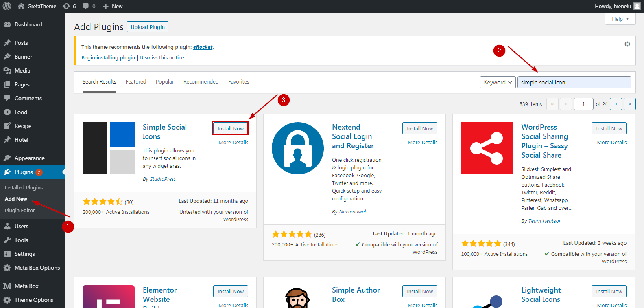Click the Sassy Social Share red thumbnail
This screenshot has height=308, width=644.
coord(487,148)
